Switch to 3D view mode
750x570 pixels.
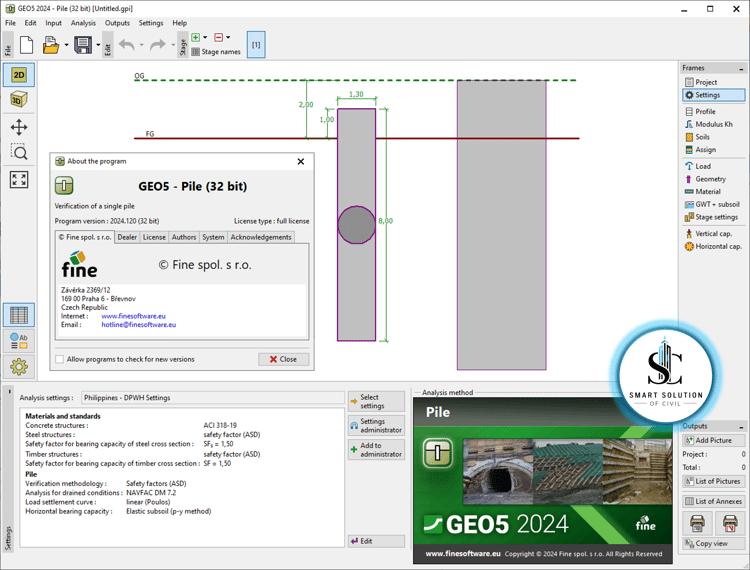tap(19, 99)
